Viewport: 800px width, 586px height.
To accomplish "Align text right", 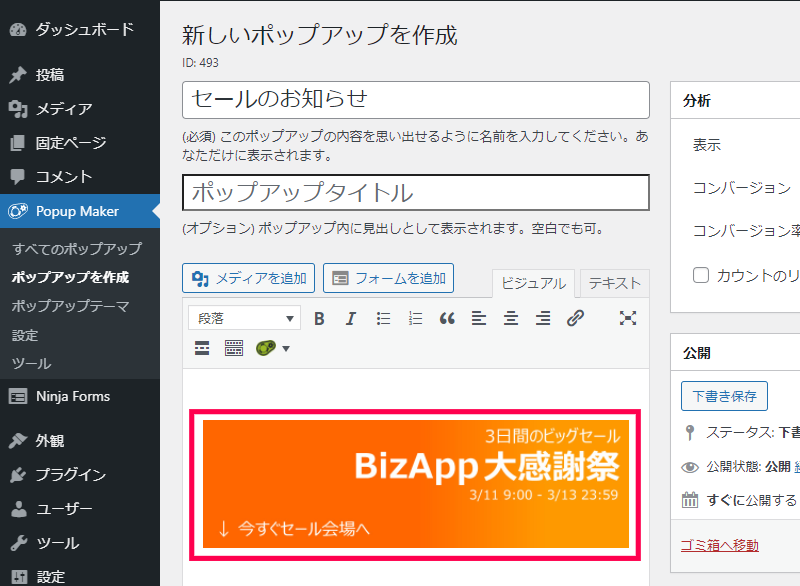I will pos(543,319).
